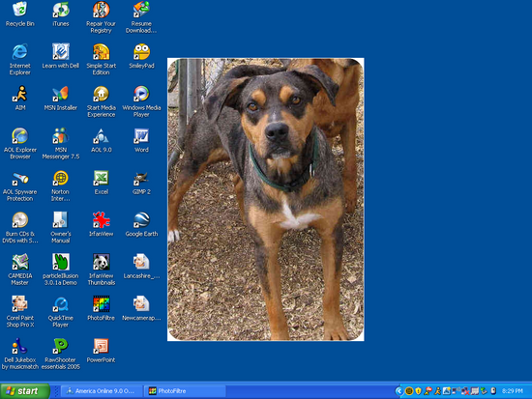Click the taskbar clock showing 8:29 PM
532x399 pixels.
click(x=513, y=391)
